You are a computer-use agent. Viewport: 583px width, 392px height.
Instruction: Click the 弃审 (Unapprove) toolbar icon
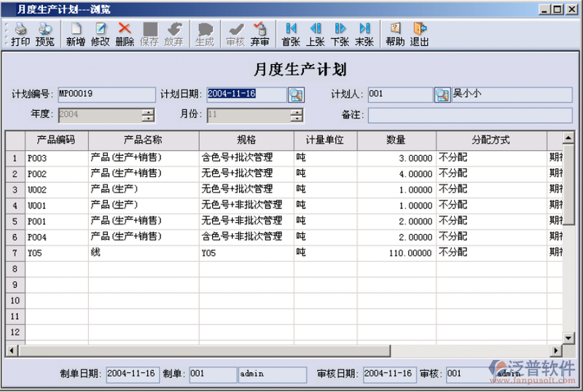click(x=260, y=34)
